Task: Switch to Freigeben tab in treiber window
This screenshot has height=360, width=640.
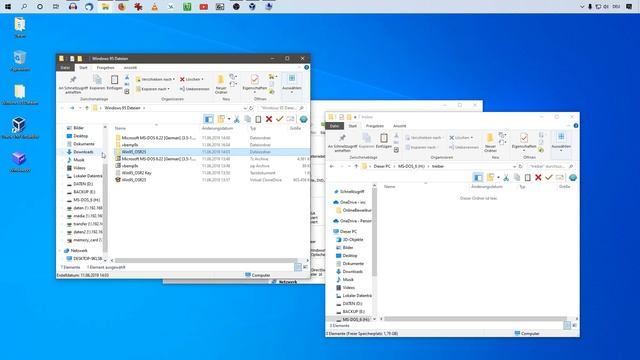Action: click(x=375, y=126)
